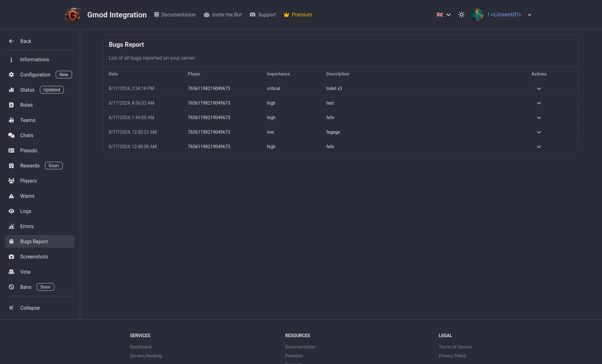The height and width of the screenshot is (364, 602).
Task: Click the Teams icon in sidebar
Action: 11,120
